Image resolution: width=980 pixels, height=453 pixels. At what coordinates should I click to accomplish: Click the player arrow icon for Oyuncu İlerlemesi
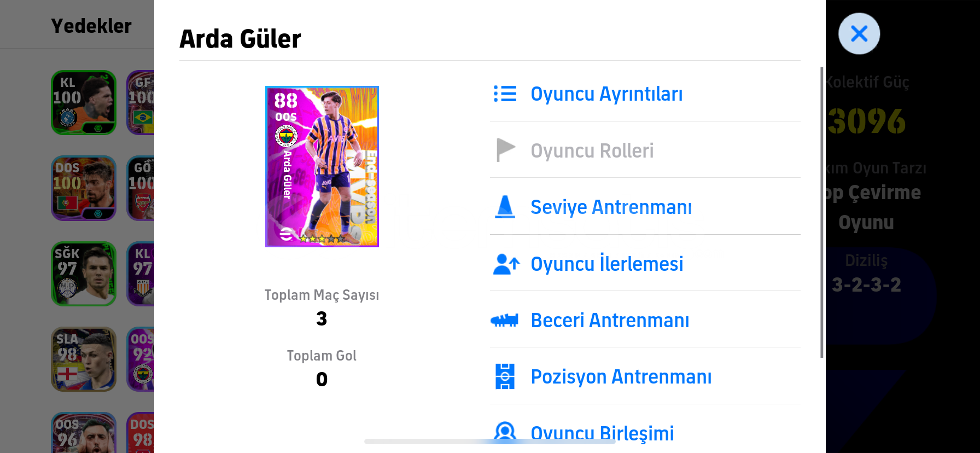pos(506,264)
